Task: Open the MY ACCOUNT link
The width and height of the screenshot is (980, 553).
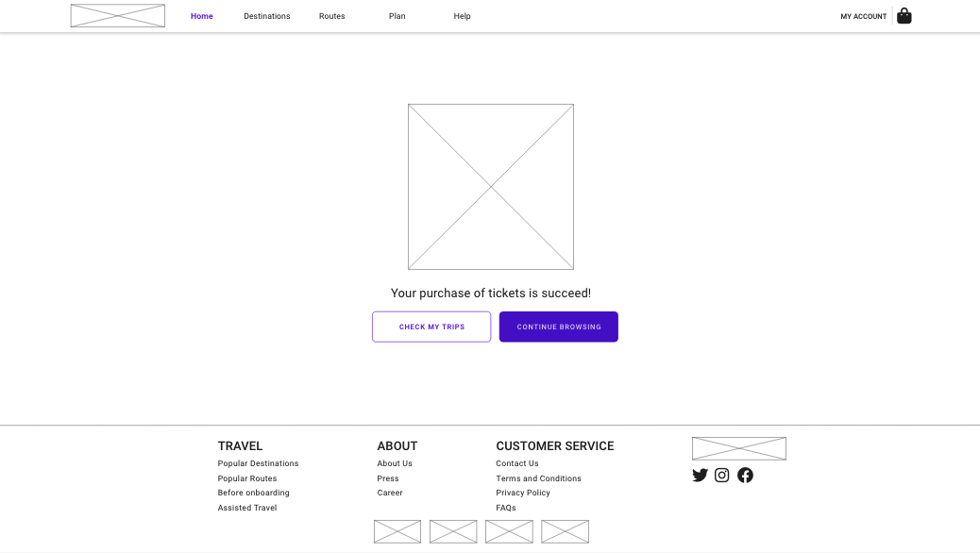Action: pyautogui.click(x=863, y=16)
